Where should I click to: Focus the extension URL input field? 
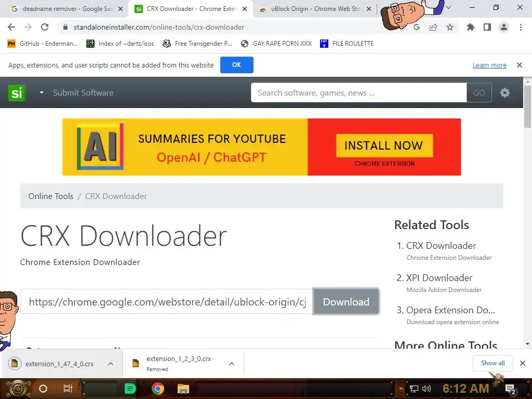tap(166, 302)
